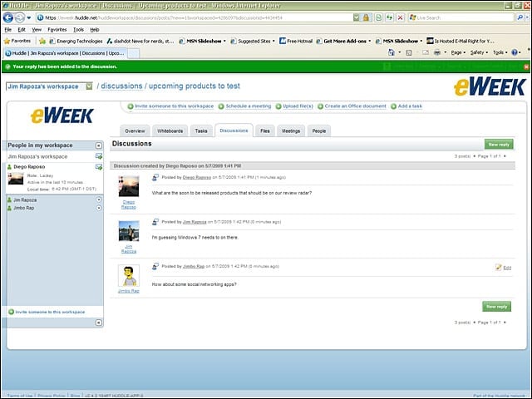Click the invite icon beside Jim Rapoza's workspace
Screen dimensions: 532x399
click(x=99, y=156)
